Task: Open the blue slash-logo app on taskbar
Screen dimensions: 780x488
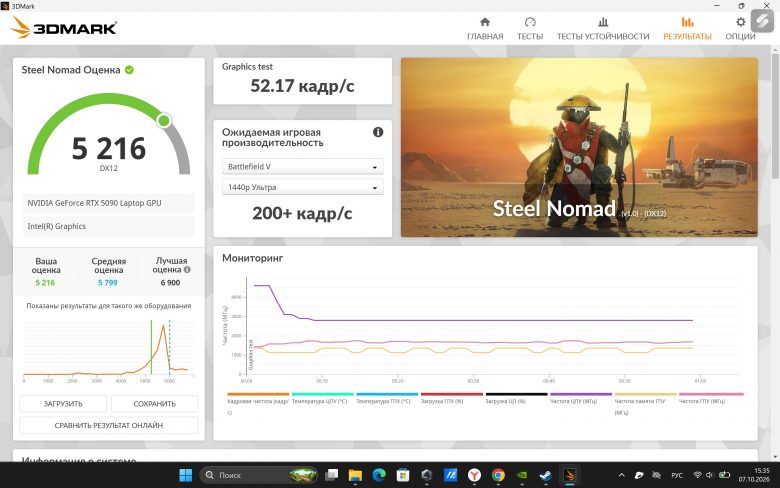Action: click(x=451, y=475)
